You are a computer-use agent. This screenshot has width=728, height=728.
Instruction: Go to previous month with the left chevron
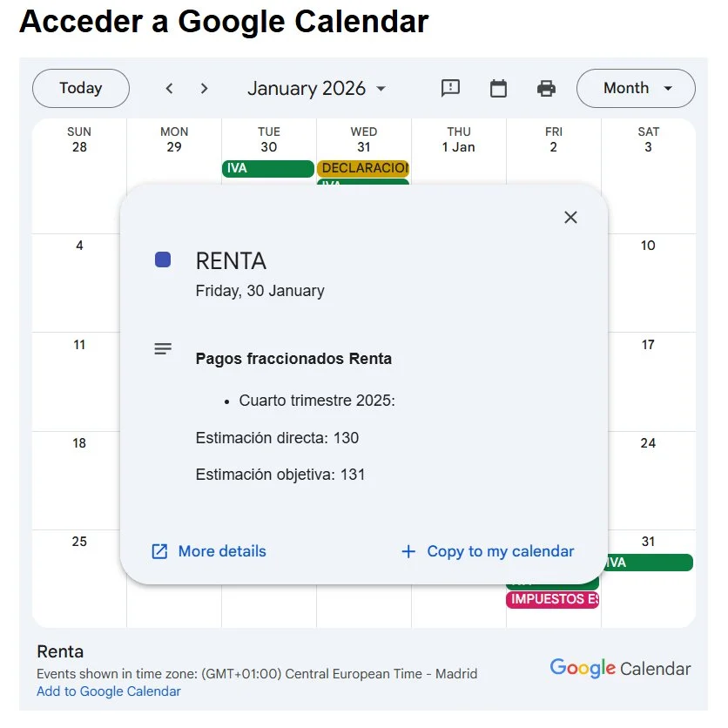(169, 88)
